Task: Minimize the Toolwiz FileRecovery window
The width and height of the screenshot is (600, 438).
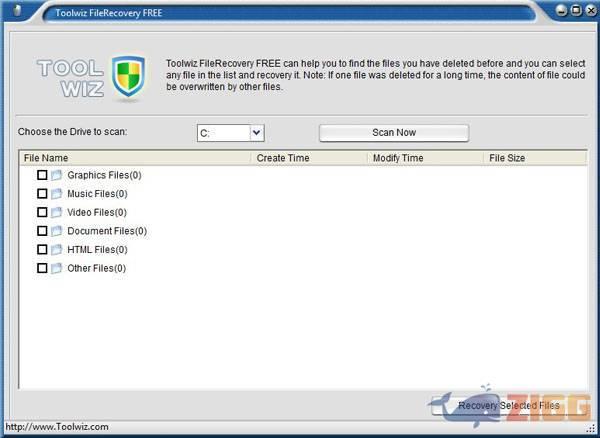Action: tap(562, 11)
